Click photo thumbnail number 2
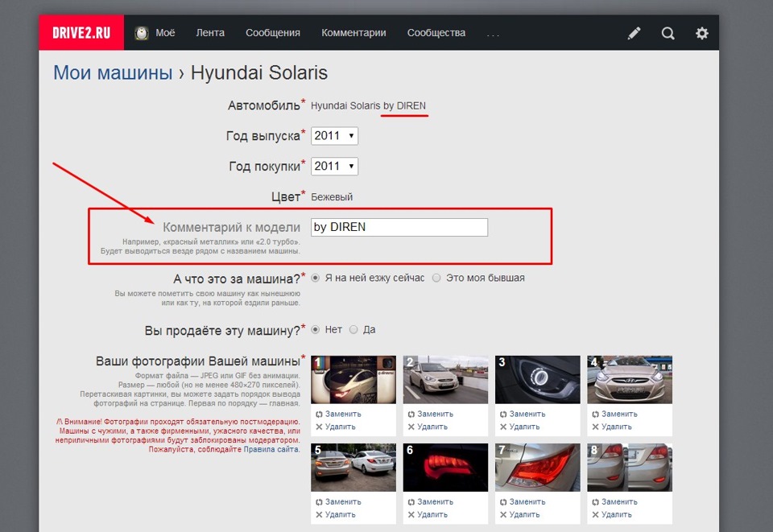 point(445,380)
